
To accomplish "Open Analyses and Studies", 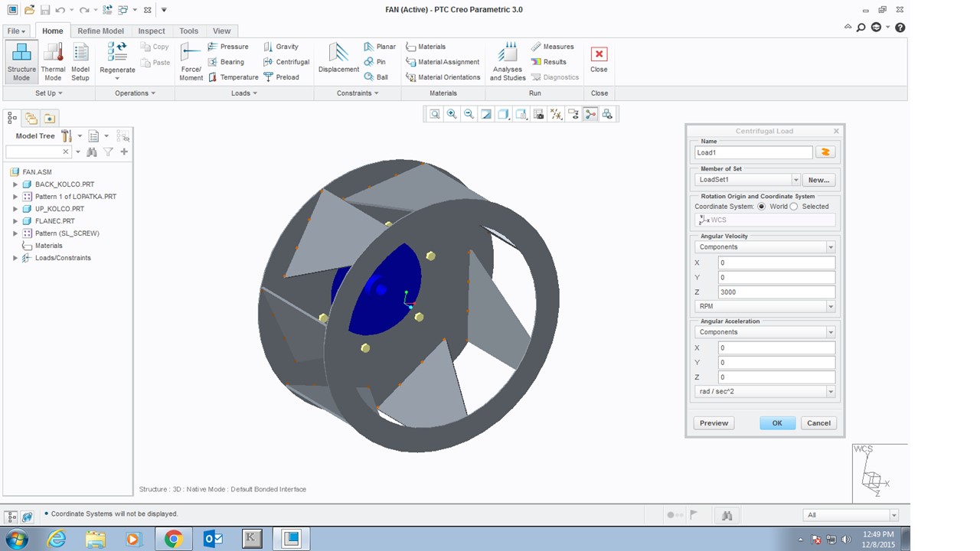I will point(508,62).
